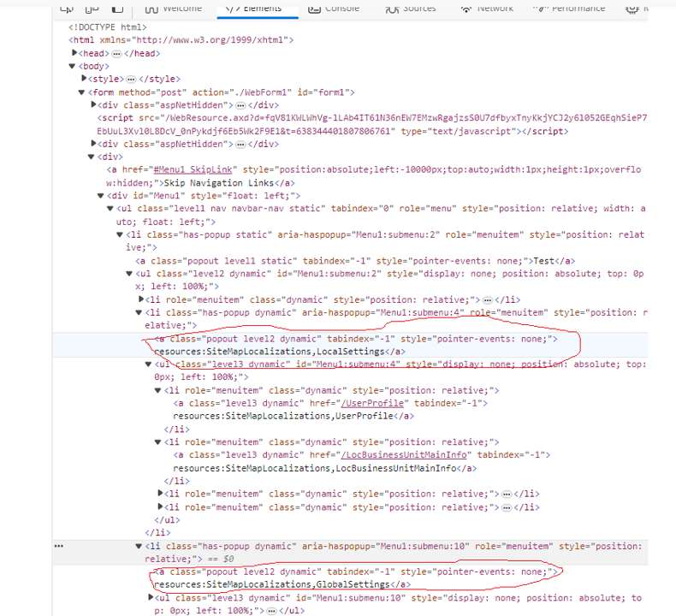The height and width of the screenshot is (616, 676).
Task: Collapse the li aria-haspopup Menu1:submenu:10 node
Action: pyautogui.click(x=139, y=546)
